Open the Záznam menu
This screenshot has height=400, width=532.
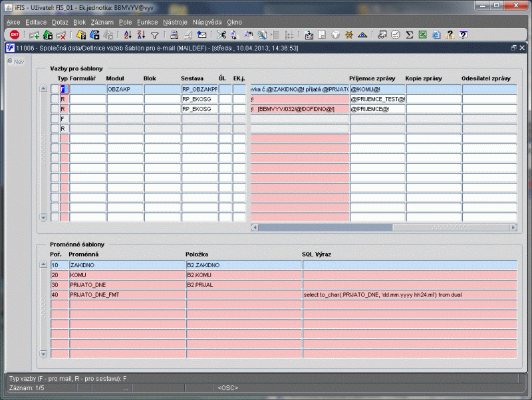102,23
